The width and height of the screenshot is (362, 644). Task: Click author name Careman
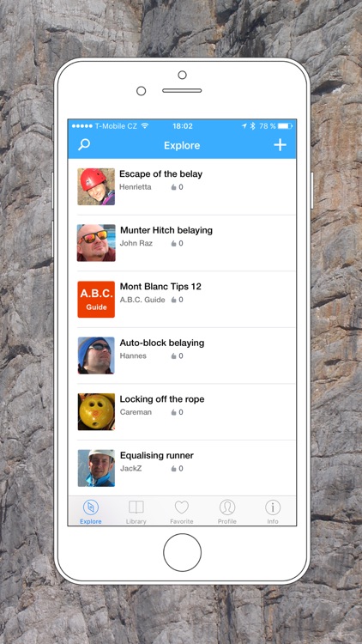point(136,412)
